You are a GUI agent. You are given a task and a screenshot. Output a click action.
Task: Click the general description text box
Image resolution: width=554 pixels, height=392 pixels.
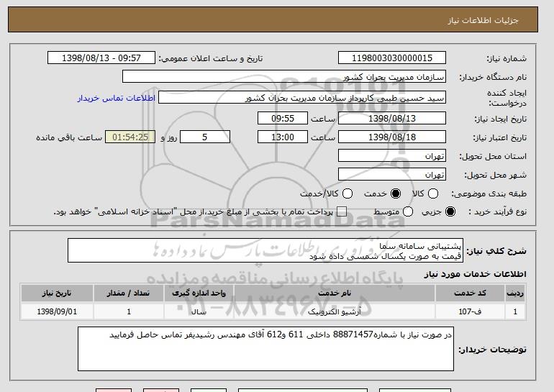[x=265, y=250]
